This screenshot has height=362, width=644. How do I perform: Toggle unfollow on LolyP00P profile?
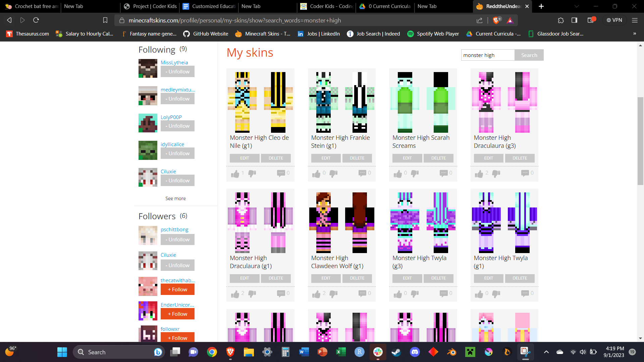[x=177, y=126]
